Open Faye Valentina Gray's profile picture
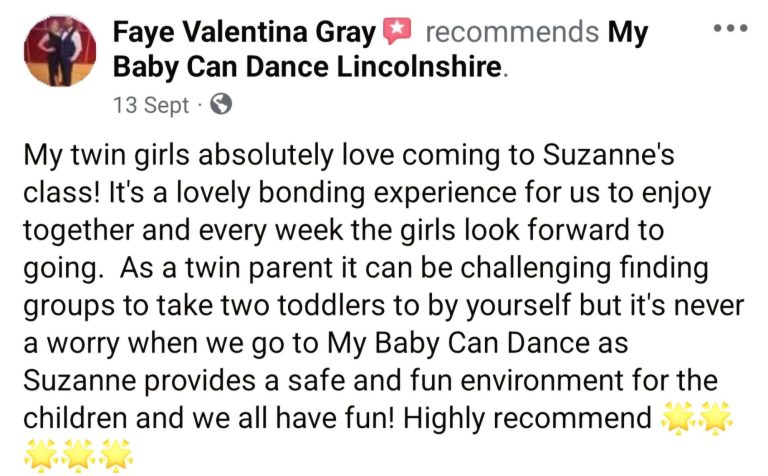 tap(60, 50)
